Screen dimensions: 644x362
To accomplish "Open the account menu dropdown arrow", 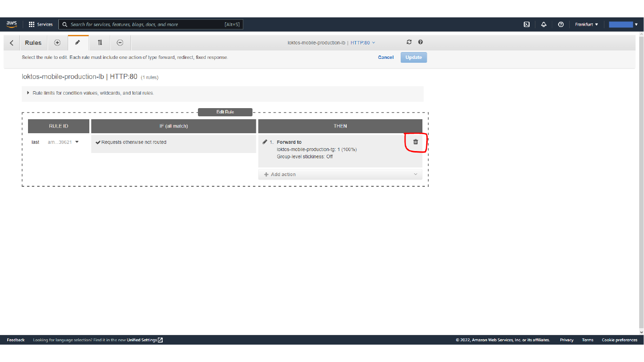I will coord(636,25).
